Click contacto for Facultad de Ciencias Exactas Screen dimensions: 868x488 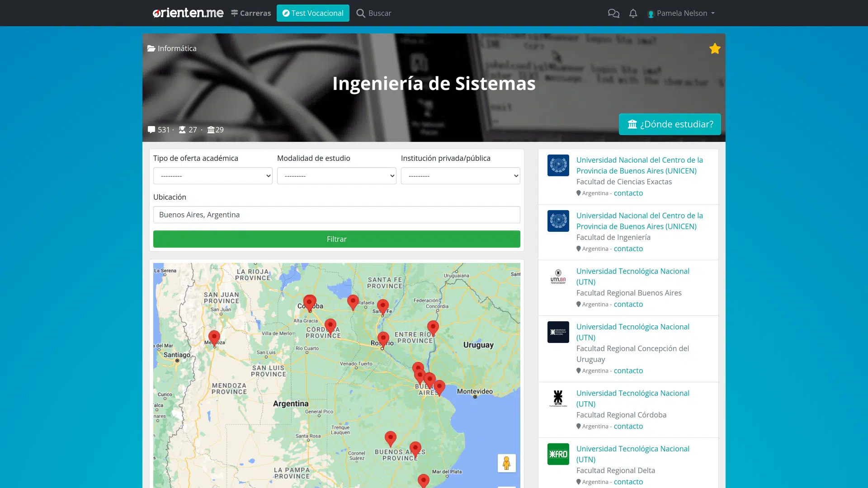click(x=628, y=193)
